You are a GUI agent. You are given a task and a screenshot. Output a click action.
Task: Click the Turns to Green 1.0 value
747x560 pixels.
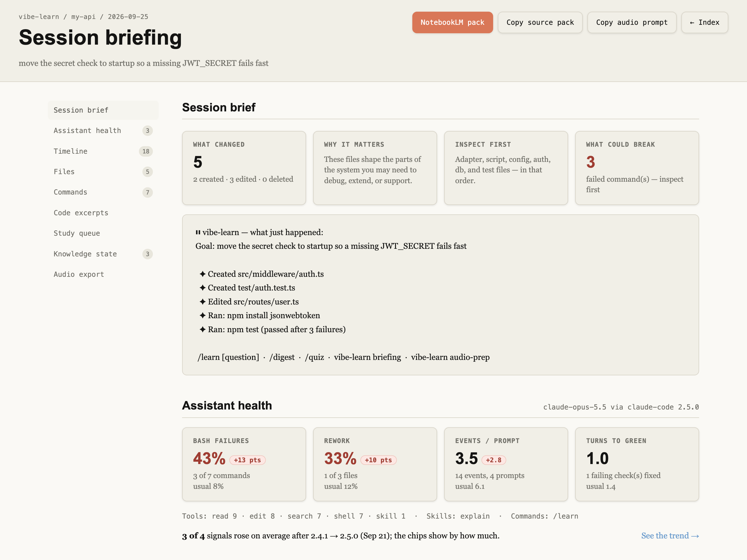597,459
